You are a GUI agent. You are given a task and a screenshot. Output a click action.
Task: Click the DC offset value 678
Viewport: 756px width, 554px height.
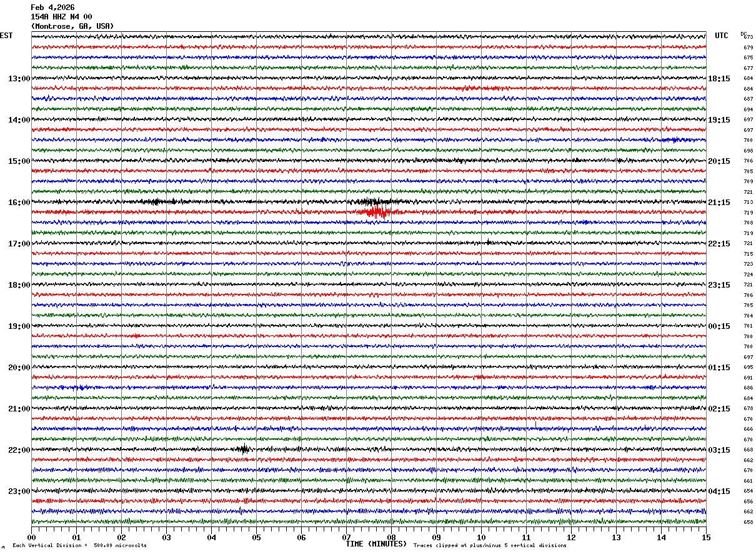pos(749,409)
